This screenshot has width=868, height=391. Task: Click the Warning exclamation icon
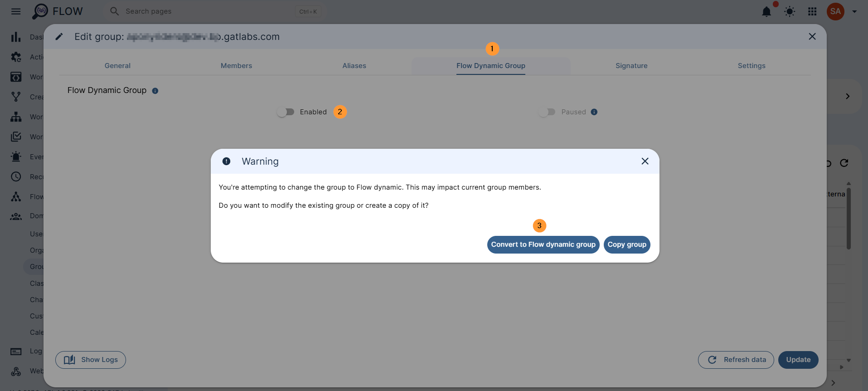click(x=227, y=161)
